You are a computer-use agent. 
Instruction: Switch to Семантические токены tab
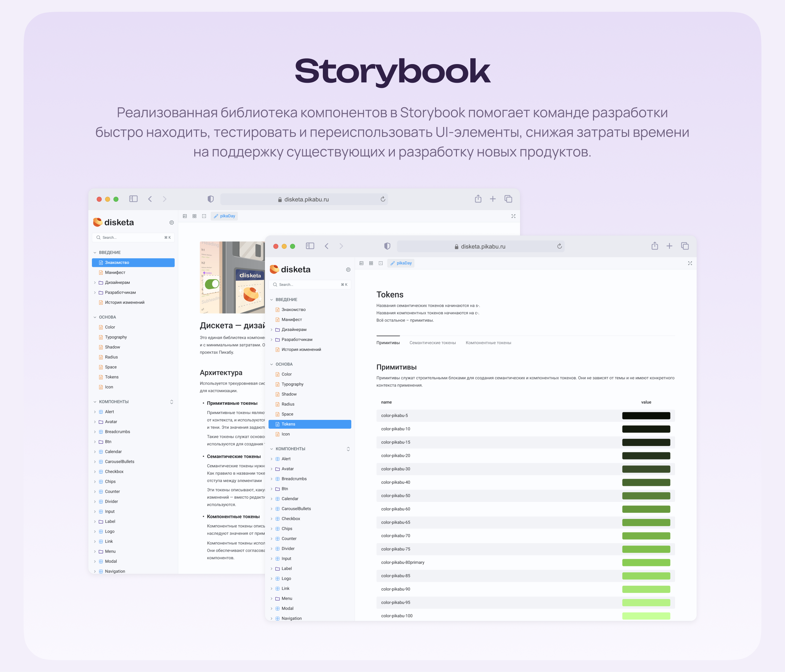[x=433, y=343]
